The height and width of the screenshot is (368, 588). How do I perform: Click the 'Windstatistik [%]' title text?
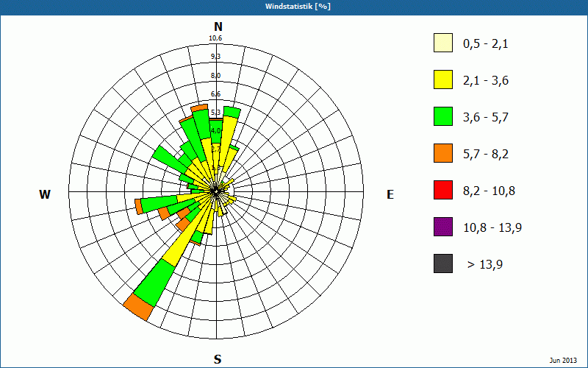click(298, 7)
